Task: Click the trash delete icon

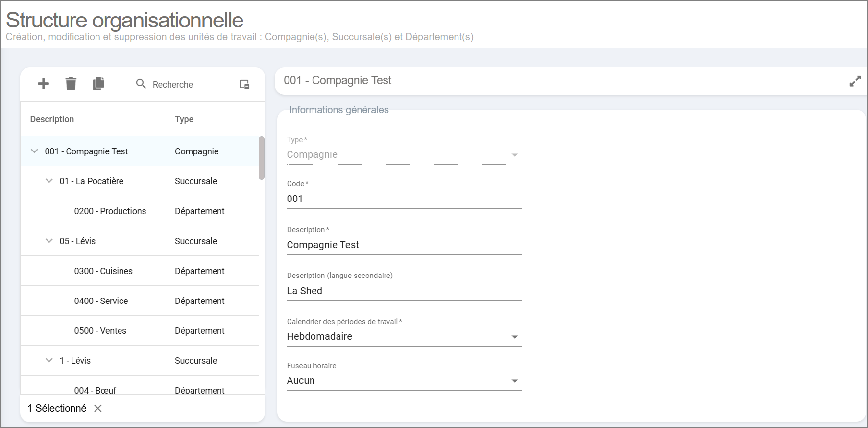Action: 71,84
